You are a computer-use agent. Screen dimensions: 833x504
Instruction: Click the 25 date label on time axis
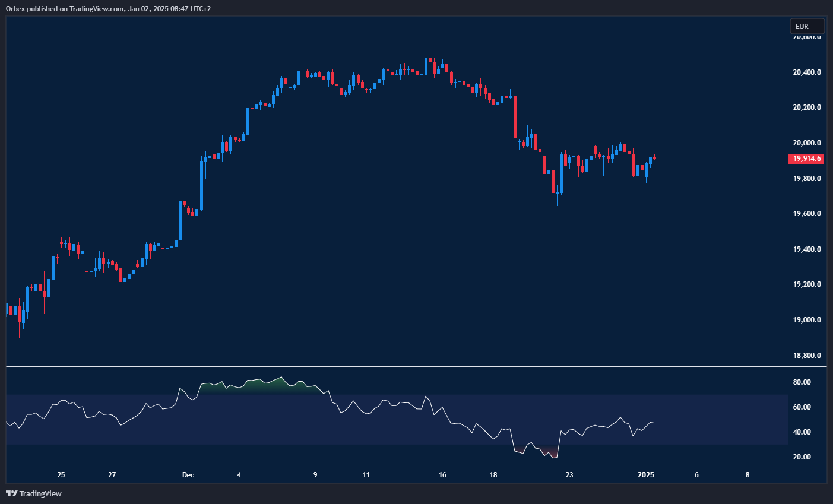pos(61,475)
